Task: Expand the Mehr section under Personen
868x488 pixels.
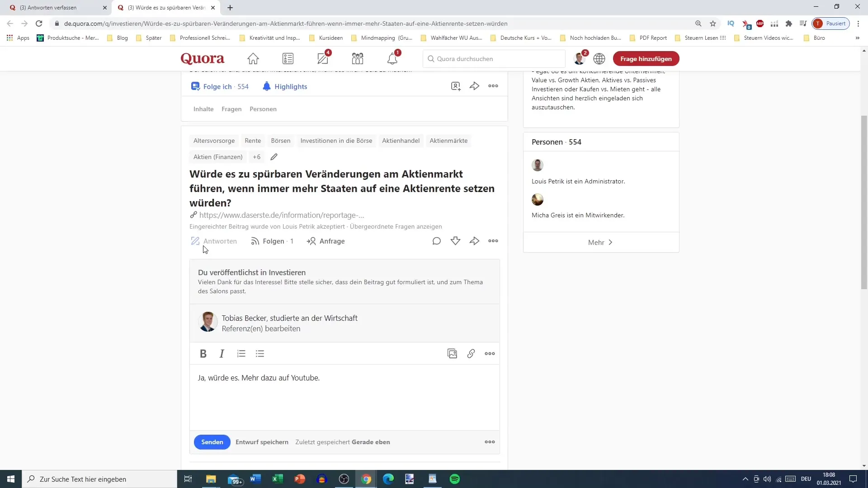Action: 600,242
